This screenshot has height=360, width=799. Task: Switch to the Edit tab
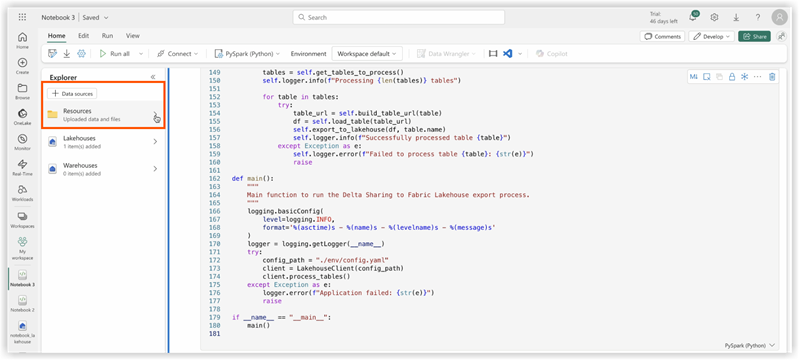pos(84,36)
